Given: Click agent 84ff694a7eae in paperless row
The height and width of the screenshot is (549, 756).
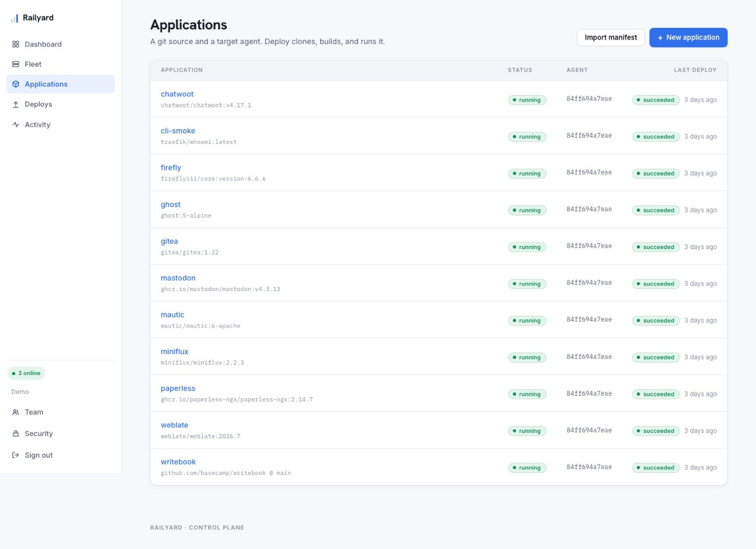Looking at the screenshot, I should [x=589, y=393].
